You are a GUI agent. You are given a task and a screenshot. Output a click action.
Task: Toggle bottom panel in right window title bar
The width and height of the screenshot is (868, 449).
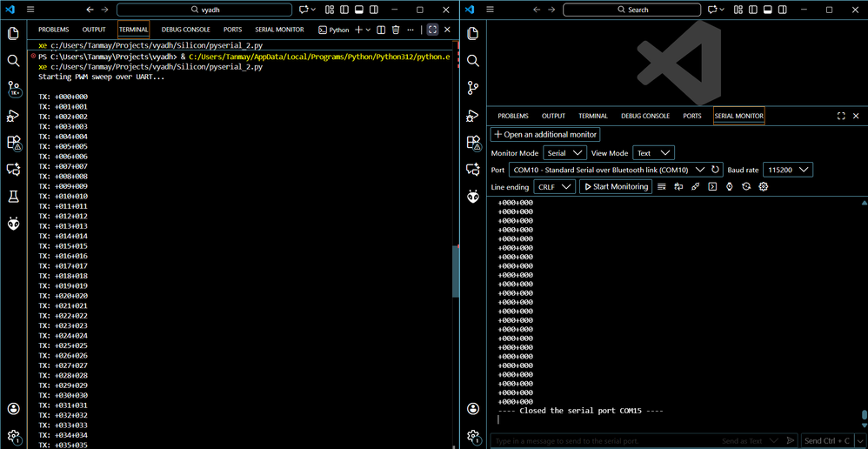(768, 10)
